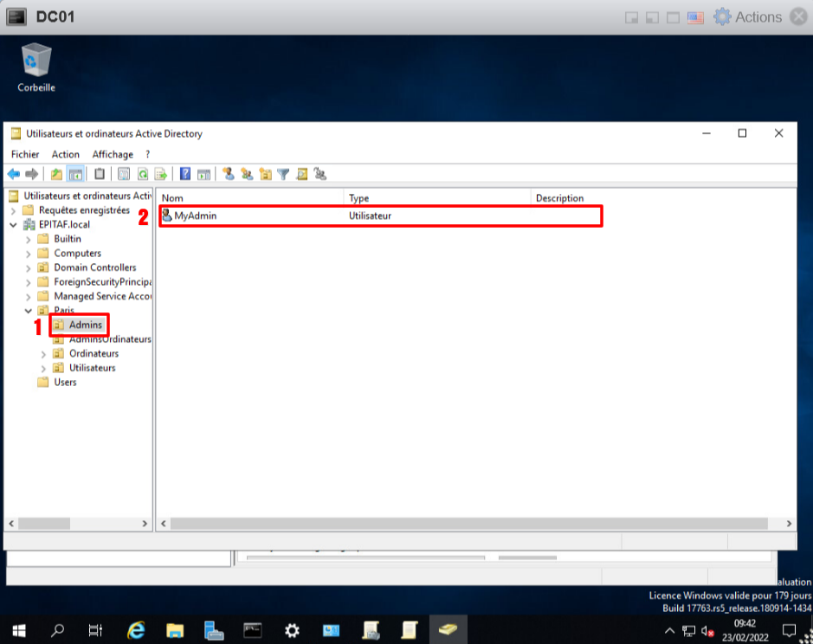Select the MyAdmin user entry
Screen dimensions: 813x644
pyautogui.click(x=195, y=216)
